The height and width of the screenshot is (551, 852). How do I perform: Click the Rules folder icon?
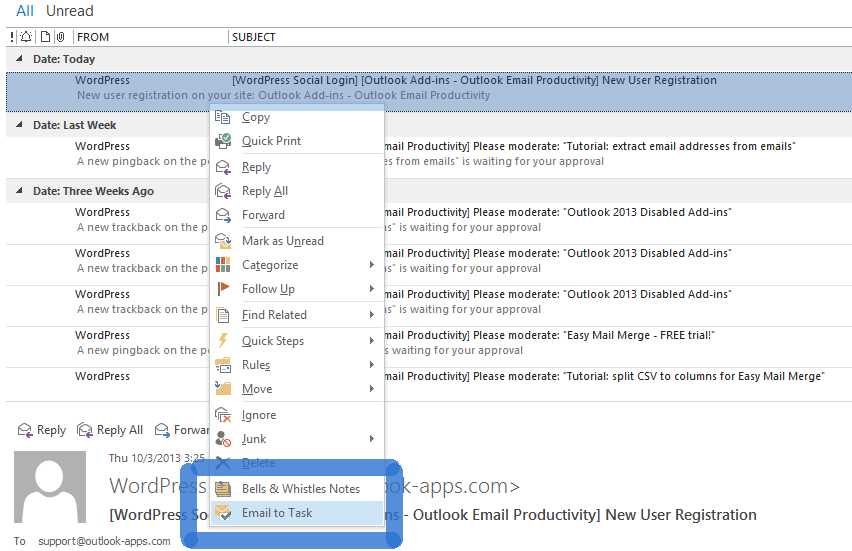(223, 365)
